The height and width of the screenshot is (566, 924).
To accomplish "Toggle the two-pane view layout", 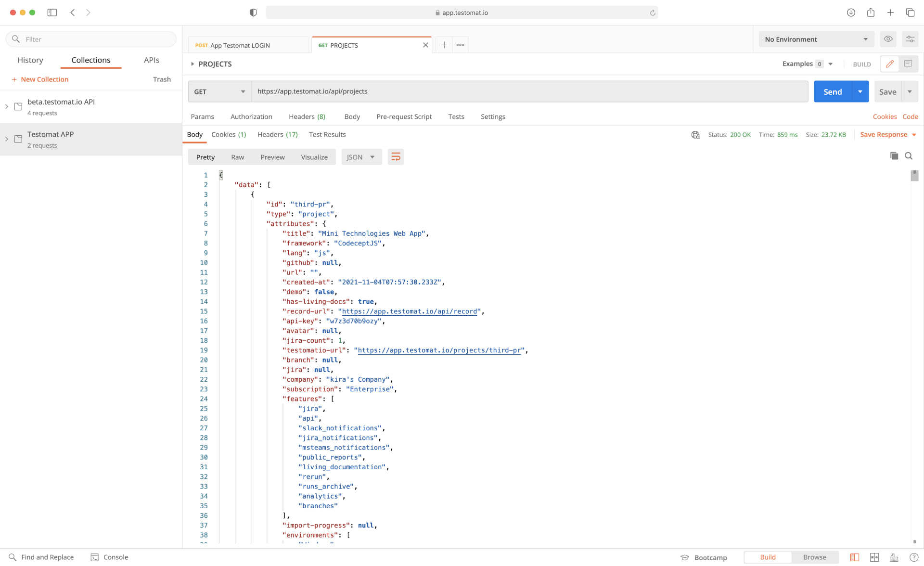I will [874, 557].
